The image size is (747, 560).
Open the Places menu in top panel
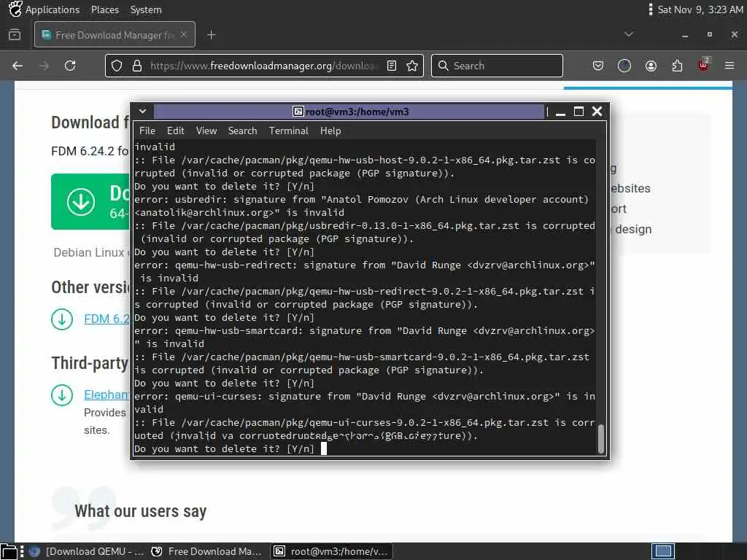105,9
